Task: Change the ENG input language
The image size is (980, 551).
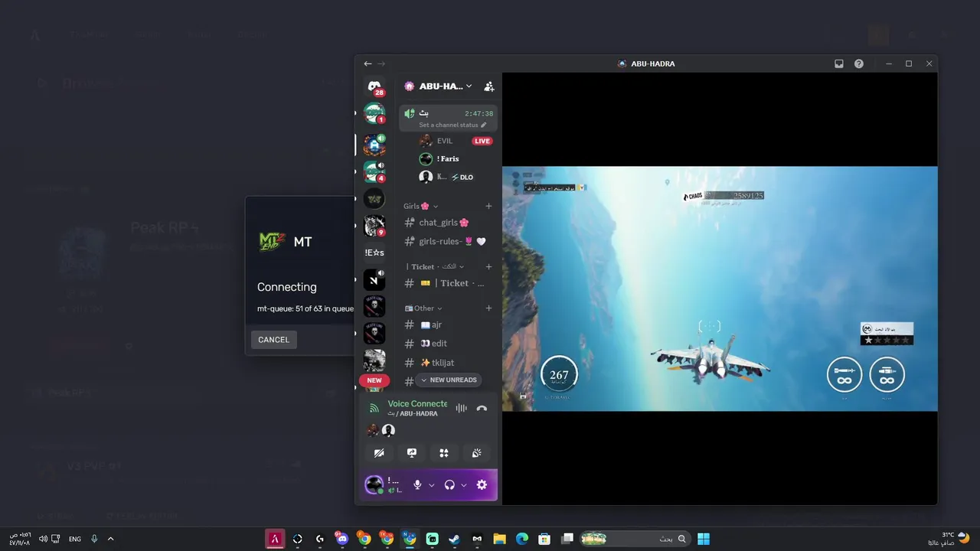Action: pyautogui.click(x=75, y=539)
